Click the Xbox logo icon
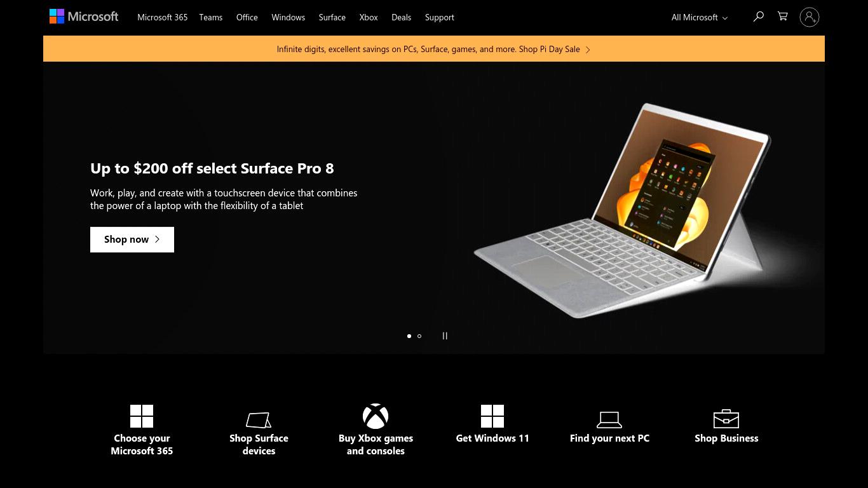 (376, 416)
